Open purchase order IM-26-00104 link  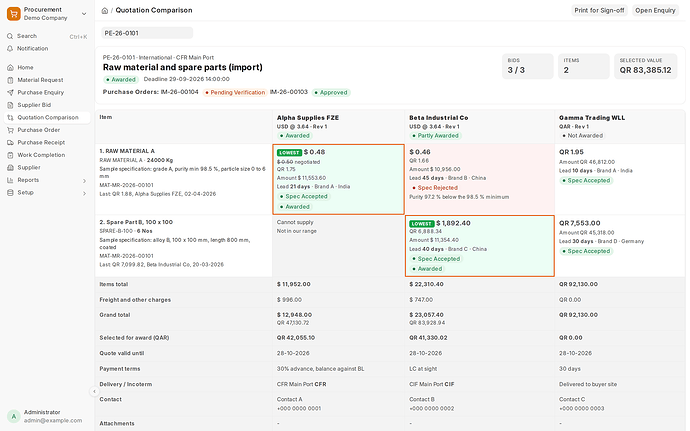[180, 92]
